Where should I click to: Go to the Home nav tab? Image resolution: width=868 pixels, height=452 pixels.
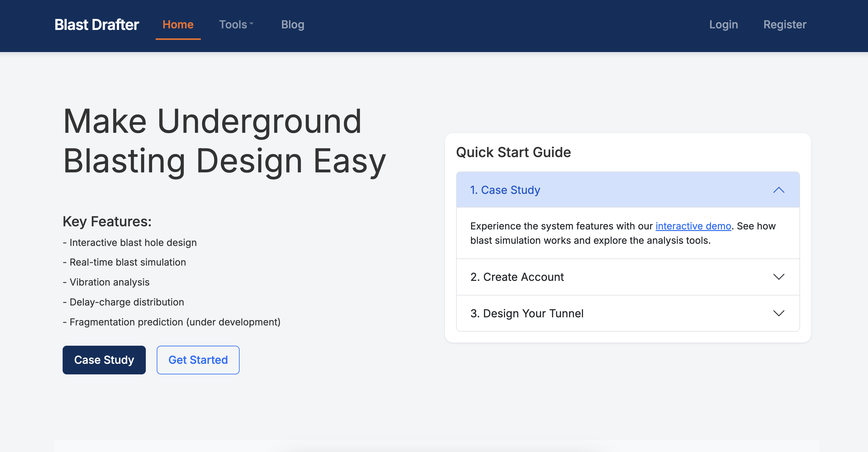pos(178,25)
